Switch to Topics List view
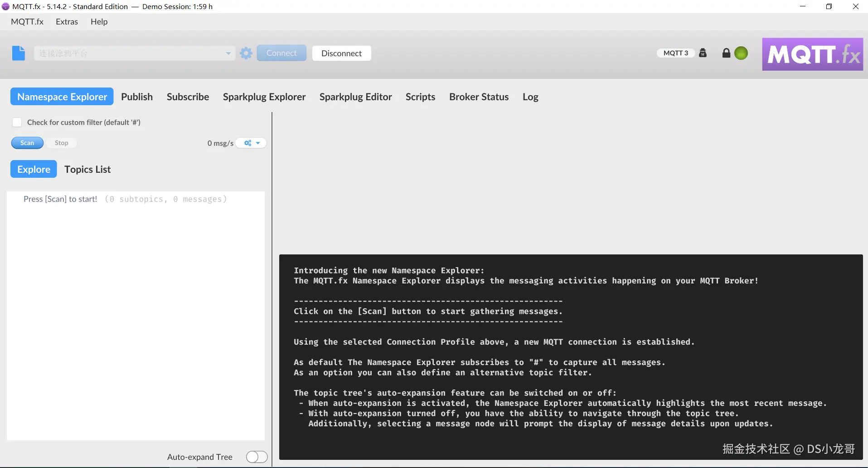Viewport: 868px width, 468px height. (x=87, y=169)
